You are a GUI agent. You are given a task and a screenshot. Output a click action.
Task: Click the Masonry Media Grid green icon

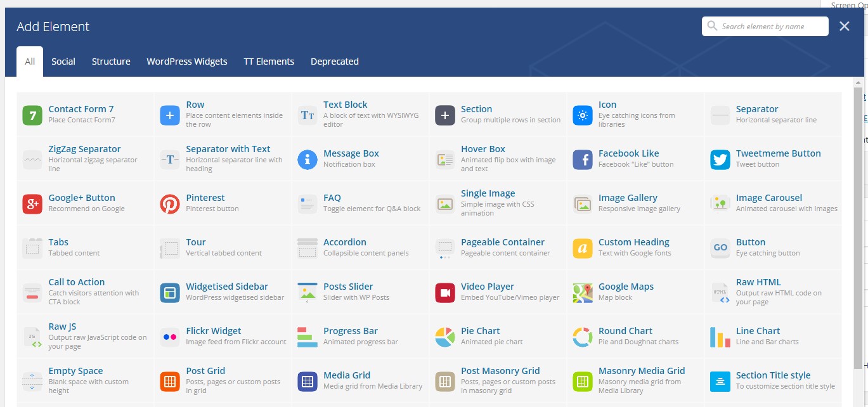tap(583, 382)
